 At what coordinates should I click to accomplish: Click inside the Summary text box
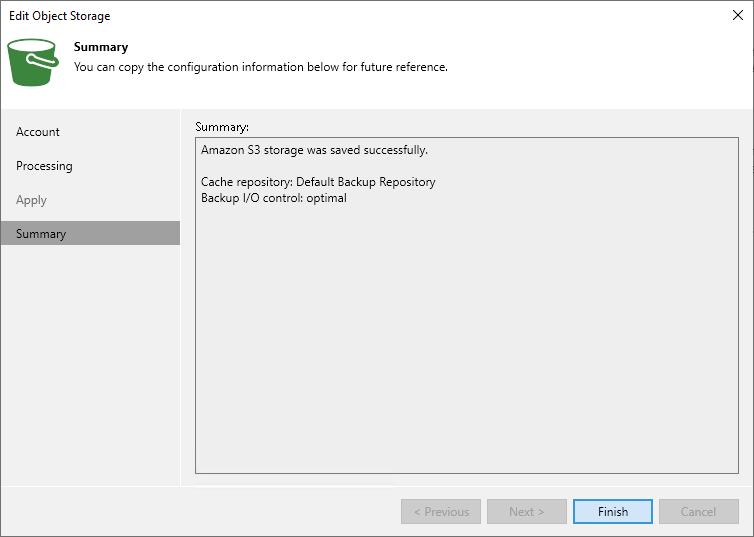(467, 305)
